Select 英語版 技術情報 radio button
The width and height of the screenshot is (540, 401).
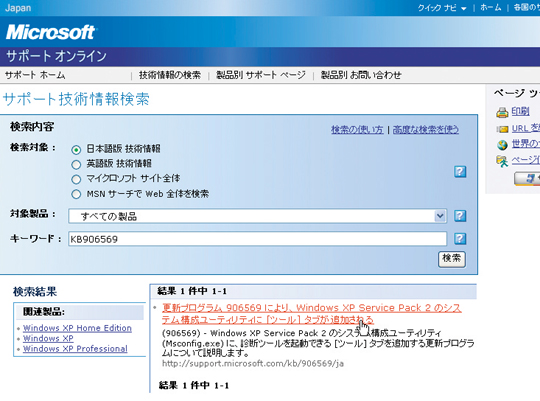click(76, 164)
